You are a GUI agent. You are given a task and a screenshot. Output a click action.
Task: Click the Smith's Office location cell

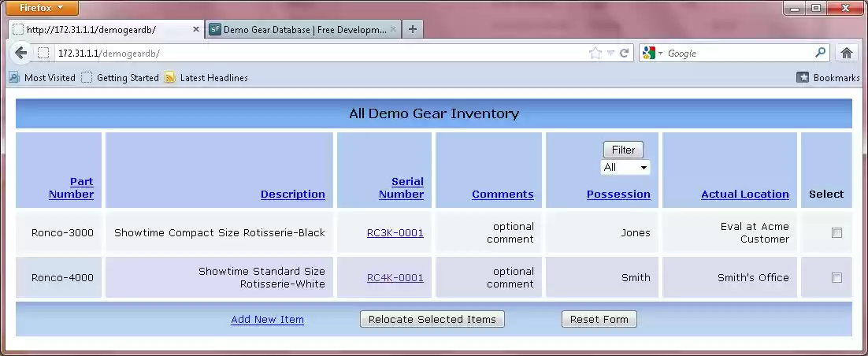point(730,277)
